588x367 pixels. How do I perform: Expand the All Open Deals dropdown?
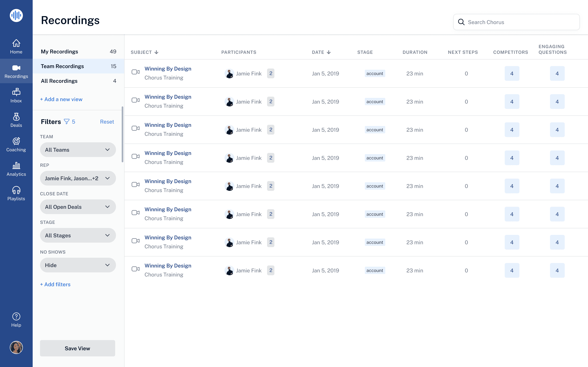[78, 207]
